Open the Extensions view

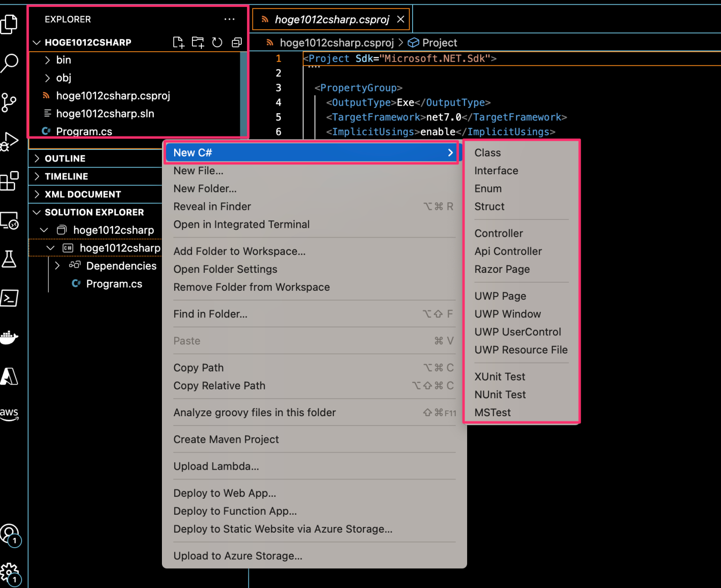9,181
